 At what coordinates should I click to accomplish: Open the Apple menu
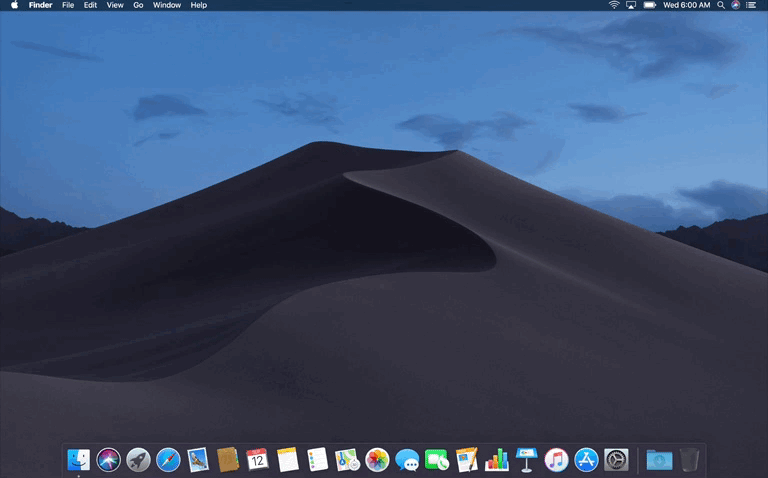click(14, 5)
